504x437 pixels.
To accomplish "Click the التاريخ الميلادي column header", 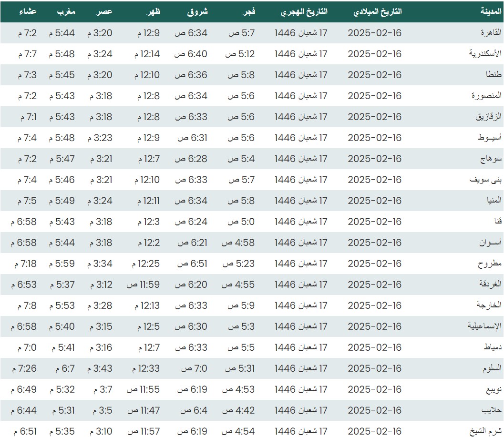I will 377,12.
